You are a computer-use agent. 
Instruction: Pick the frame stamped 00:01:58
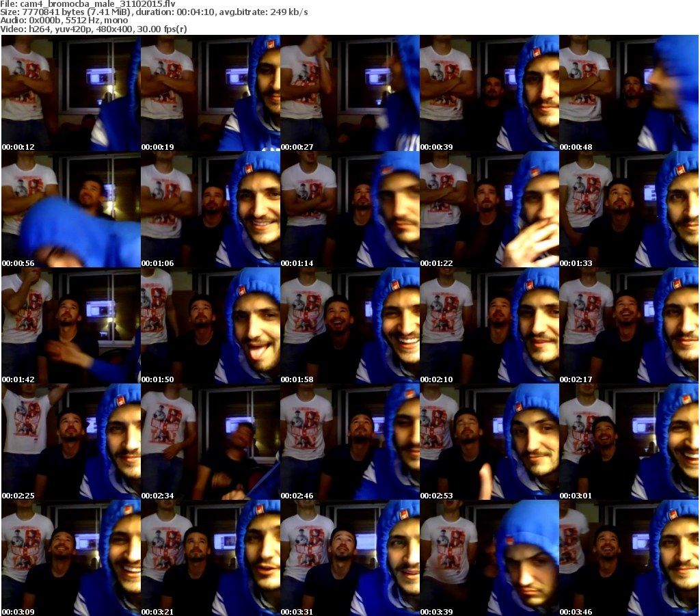tap(350, 325)
